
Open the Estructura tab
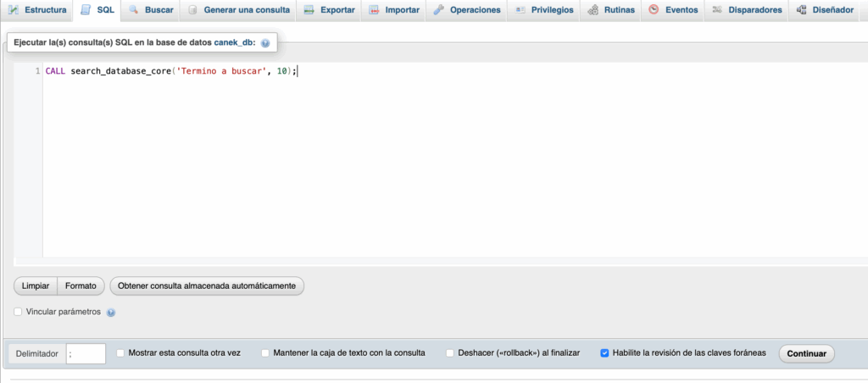click(37, 10)
